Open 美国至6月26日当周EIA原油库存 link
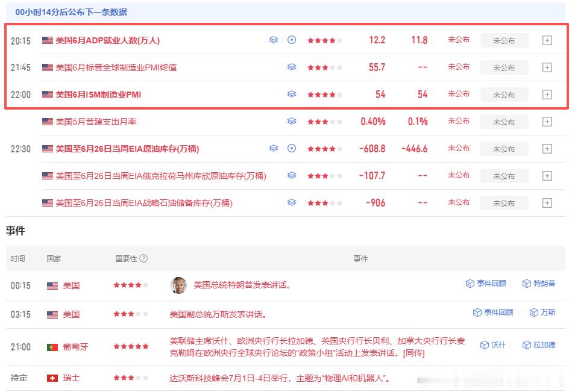 coord(127,149)
